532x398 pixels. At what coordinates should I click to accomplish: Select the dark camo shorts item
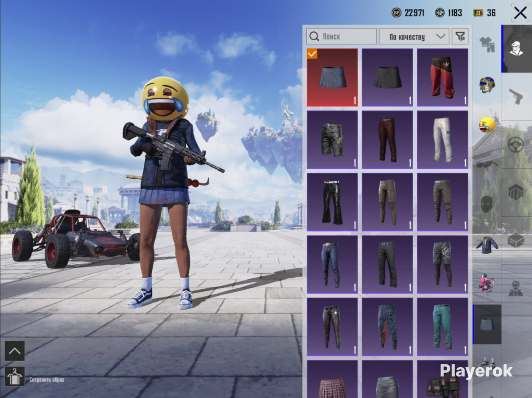point(332,140)
